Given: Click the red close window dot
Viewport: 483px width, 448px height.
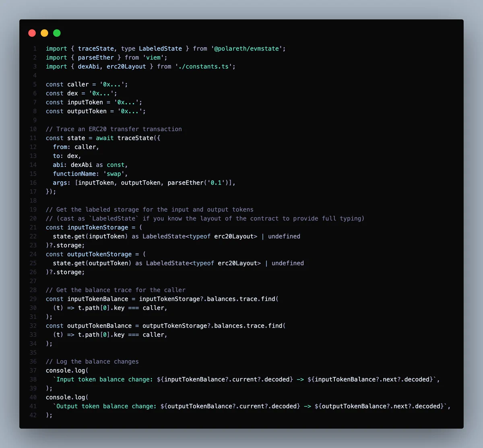Looking at the screenshot, I should click(x=32, y=33).
